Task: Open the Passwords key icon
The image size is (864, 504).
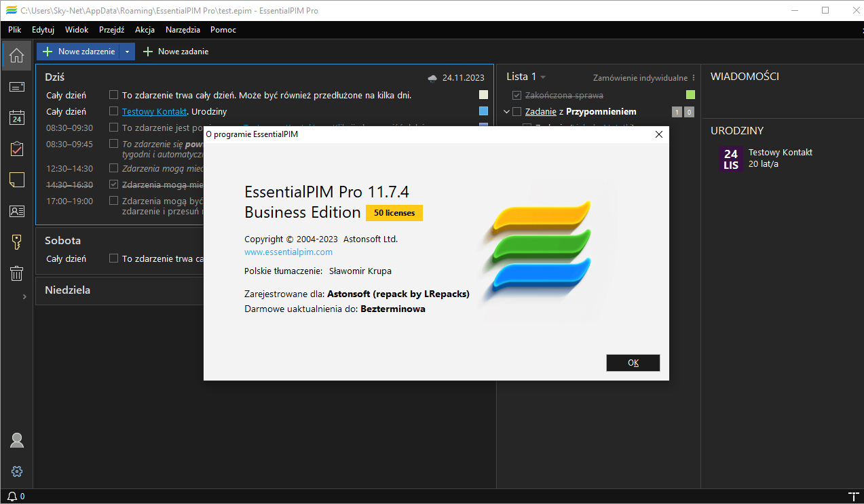Action: (17, 242)
